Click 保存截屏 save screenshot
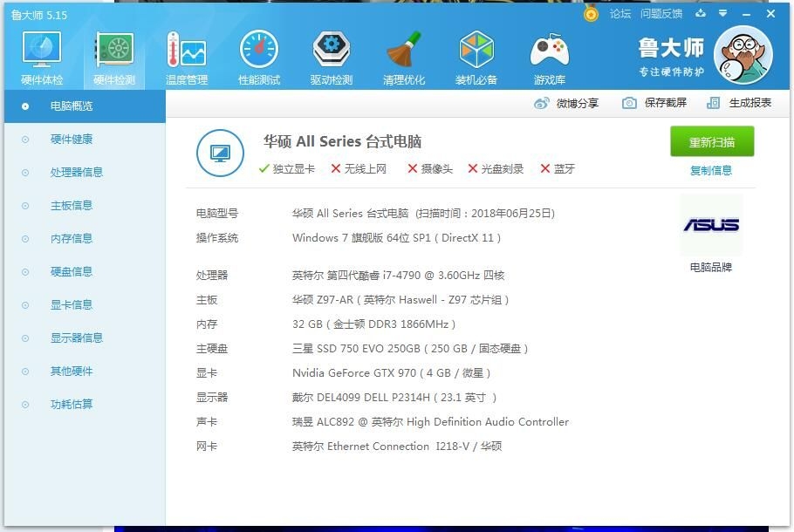Screen dimensions: 794x532 pos(654,103)
